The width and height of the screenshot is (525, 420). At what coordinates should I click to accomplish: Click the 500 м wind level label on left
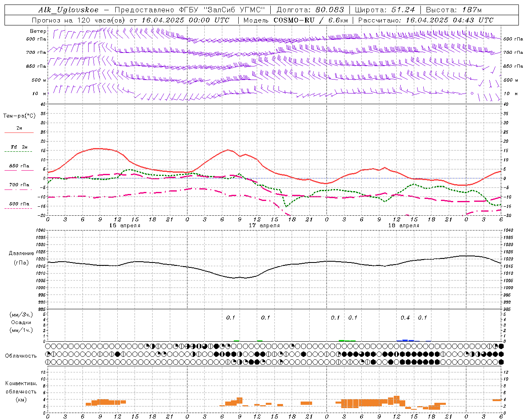pyautogui.click(x=39, y=80)
